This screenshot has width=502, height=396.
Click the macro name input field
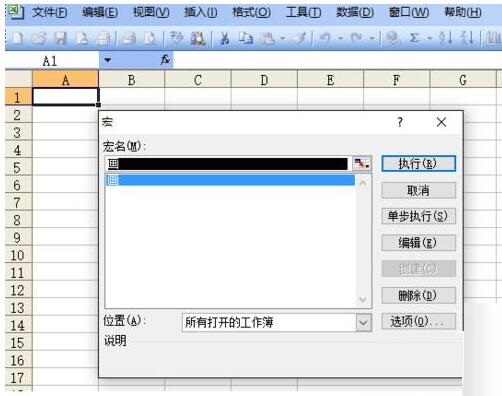[x=229, y=164]
